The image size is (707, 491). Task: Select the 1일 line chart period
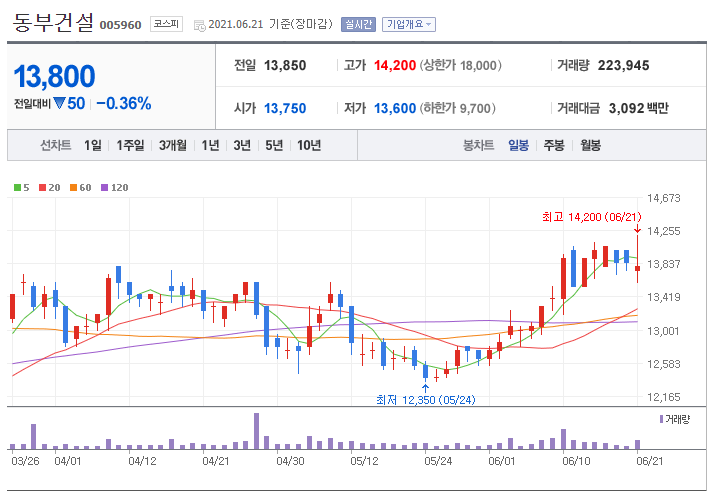[92, 145]
